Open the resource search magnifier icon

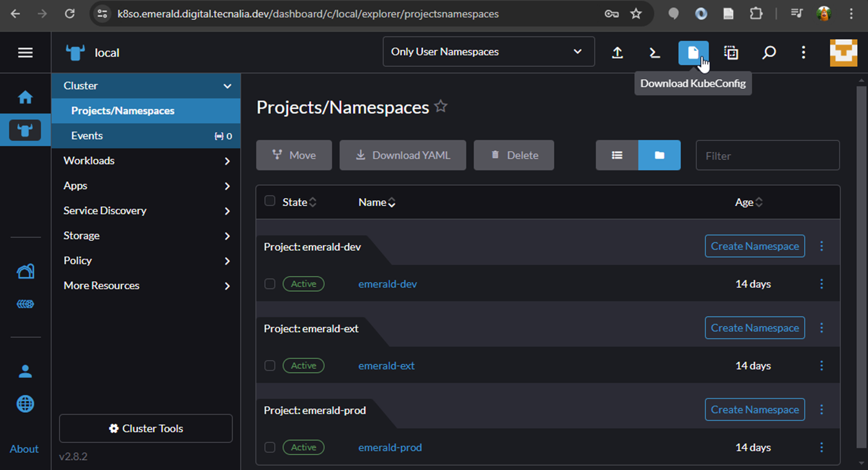click(769, 53)
